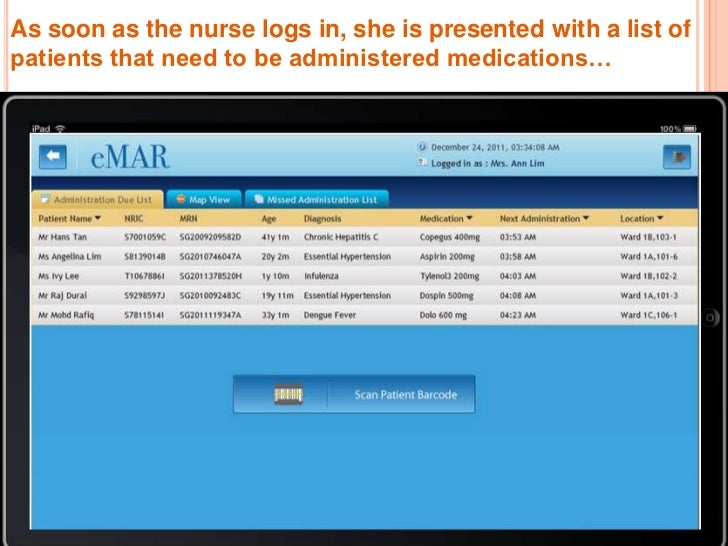
Task: Click the Dengue Fever diagnosis cell
Action: click(330, 315)
